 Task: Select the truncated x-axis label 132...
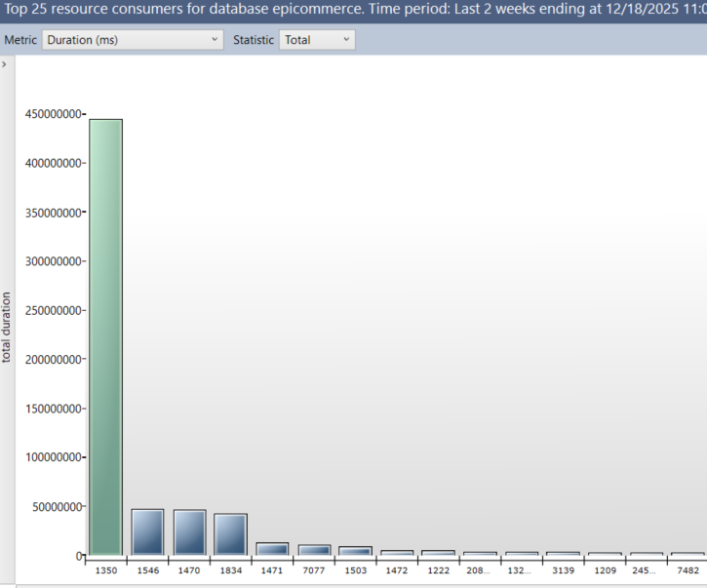(522, 570)
